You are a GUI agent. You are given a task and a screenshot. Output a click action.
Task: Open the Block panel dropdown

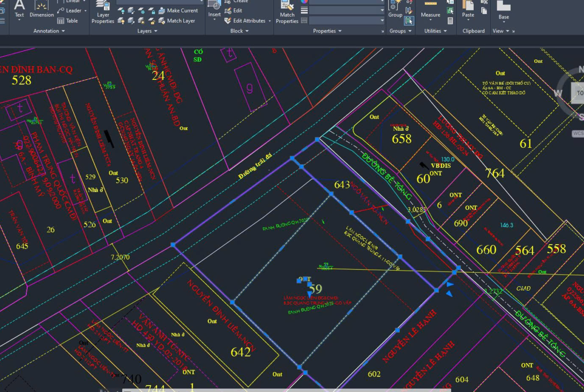click(x=240, y=31)
